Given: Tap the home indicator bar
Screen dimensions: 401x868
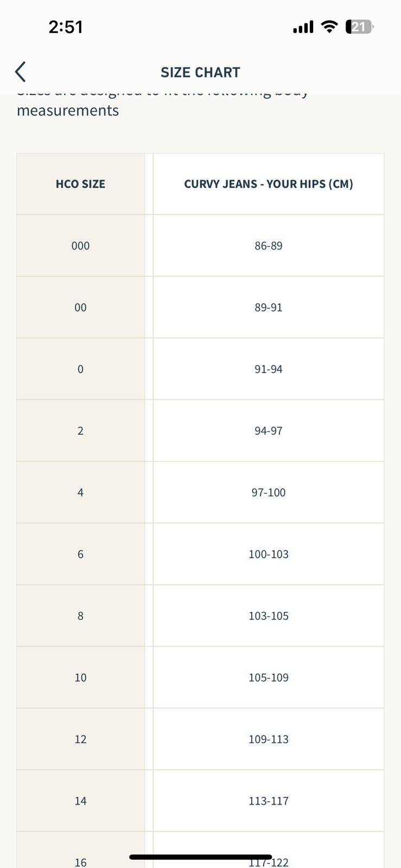Looking at the screenshot, I should pos(200,857).
